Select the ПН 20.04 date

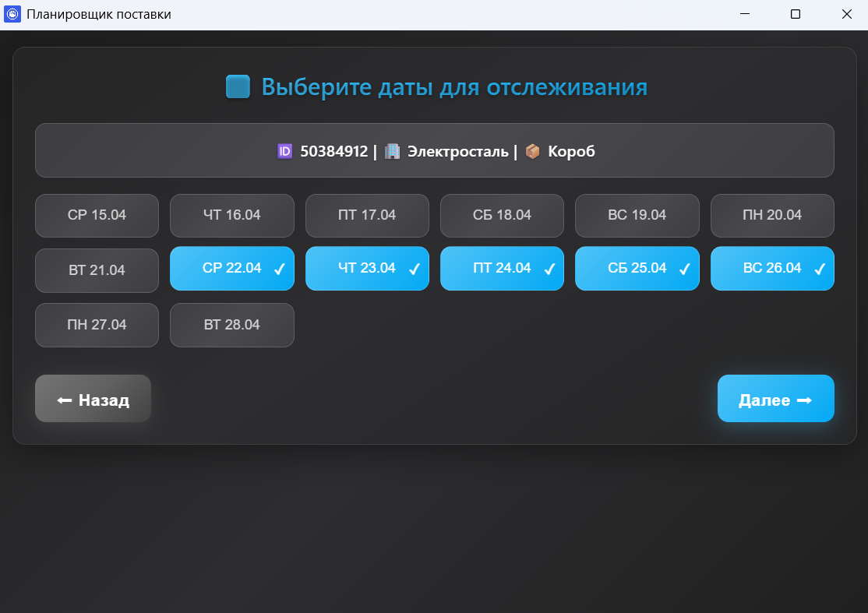point(772,215)
